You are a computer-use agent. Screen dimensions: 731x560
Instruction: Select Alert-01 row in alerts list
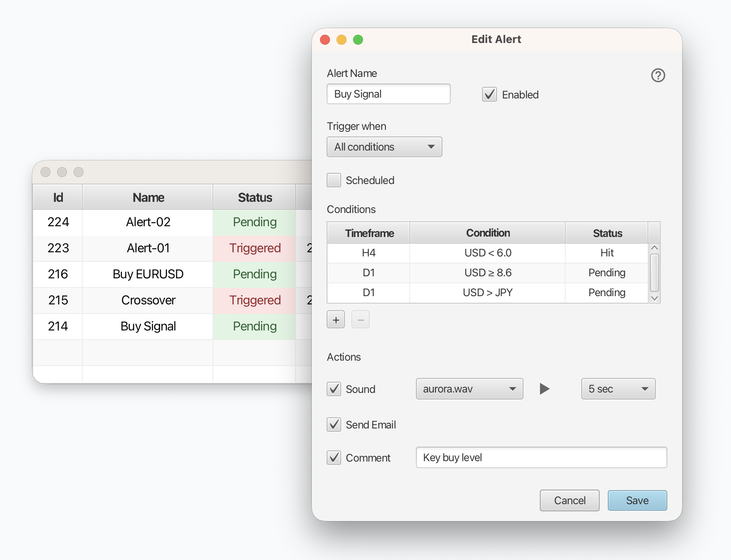(x=172, y=248)
